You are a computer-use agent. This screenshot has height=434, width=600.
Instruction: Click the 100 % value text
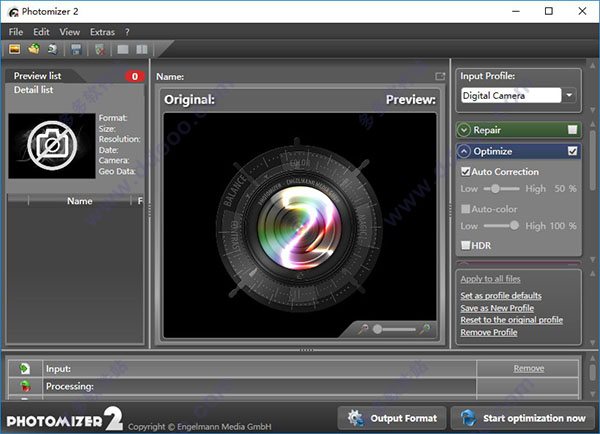(x=562, y=226)
